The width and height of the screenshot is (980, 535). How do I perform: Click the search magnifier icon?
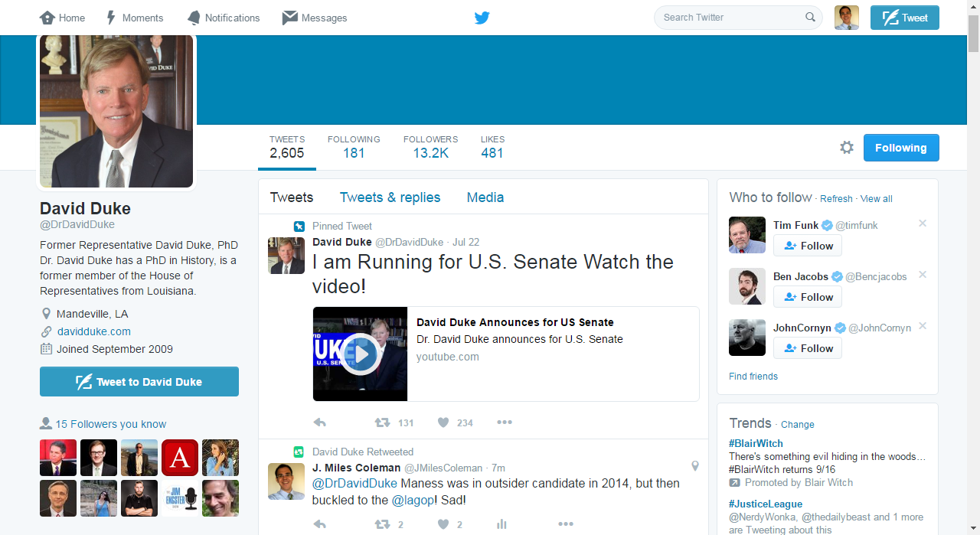(x=810, y=17)
